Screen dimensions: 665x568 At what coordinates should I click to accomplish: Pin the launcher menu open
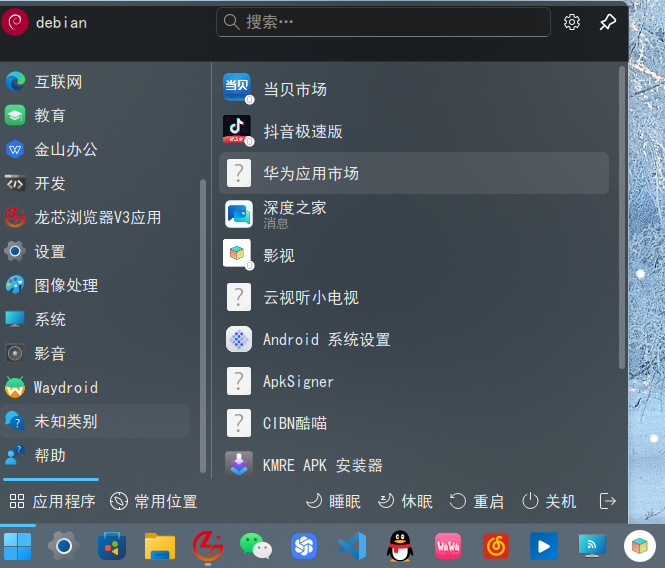coord(608,22)
